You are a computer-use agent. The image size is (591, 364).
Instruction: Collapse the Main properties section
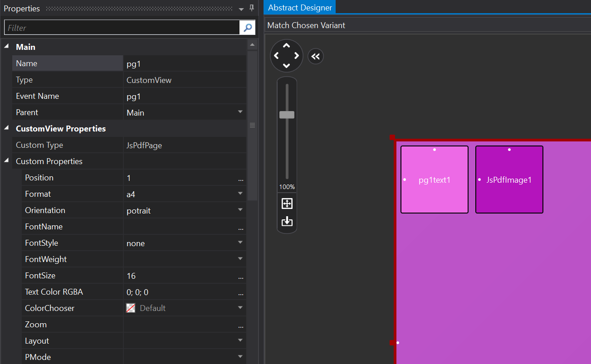pos(6,47)
